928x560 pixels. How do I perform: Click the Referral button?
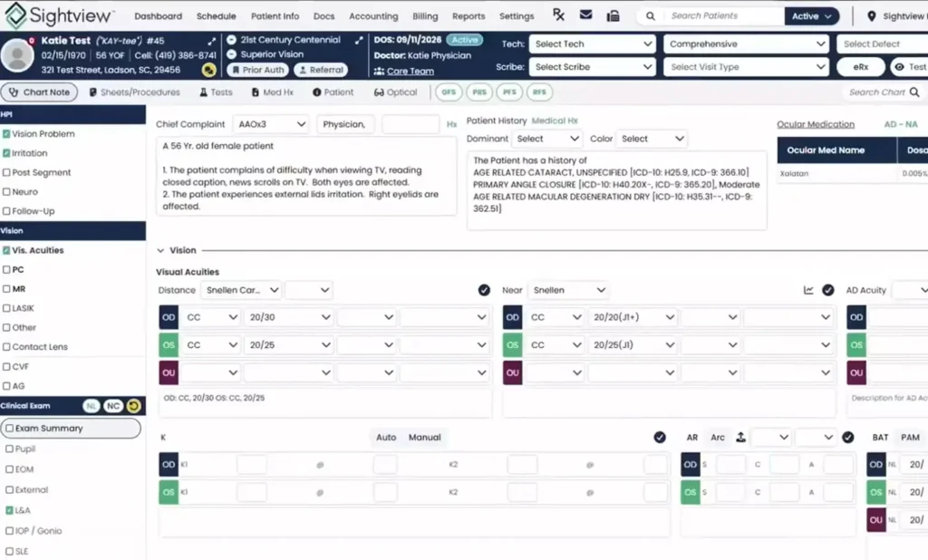coord(321,70)
